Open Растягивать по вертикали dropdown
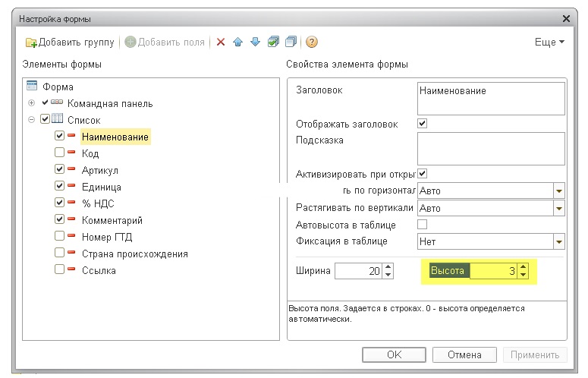Viewport: 588px width, 378px height. coord(558,209)
